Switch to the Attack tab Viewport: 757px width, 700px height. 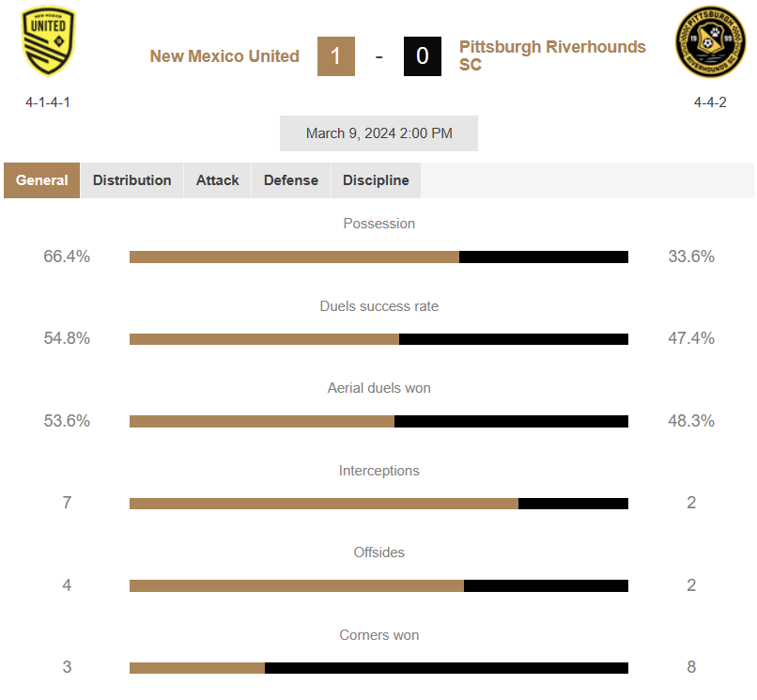pyautogui.click(x=217, y=180)
